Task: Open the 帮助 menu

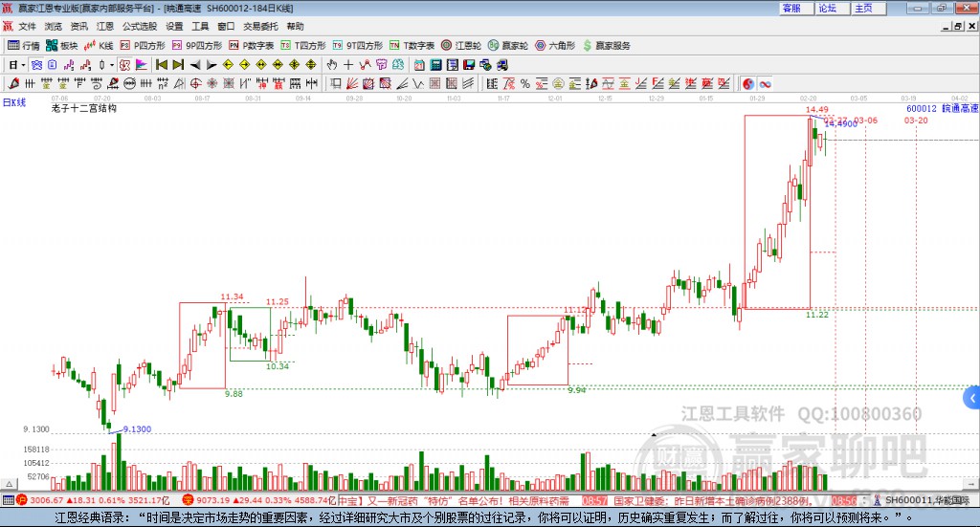Action: [295, 26]
